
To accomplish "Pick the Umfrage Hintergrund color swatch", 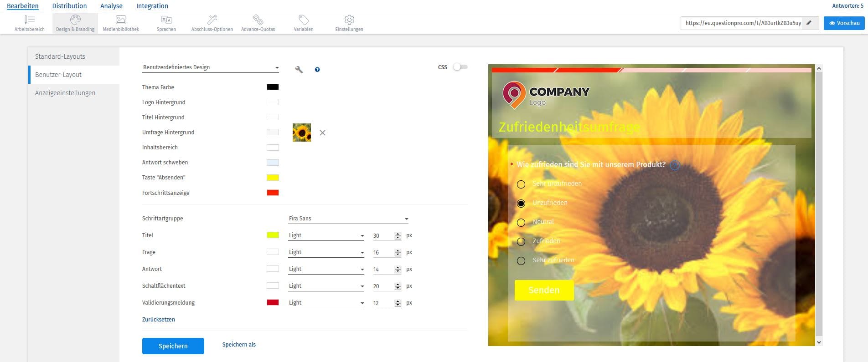I will (x=273, y=132).
